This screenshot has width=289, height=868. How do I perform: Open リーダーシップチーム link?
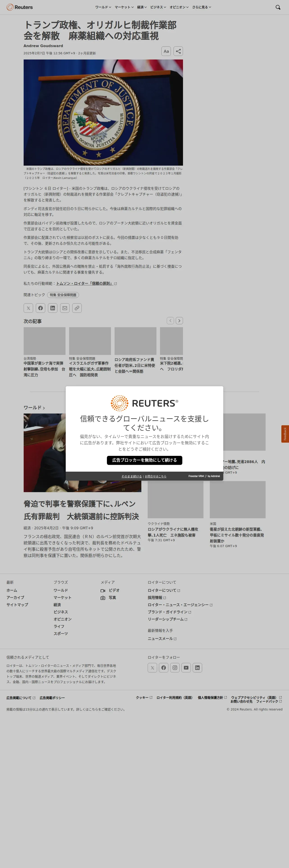point(167,619)
